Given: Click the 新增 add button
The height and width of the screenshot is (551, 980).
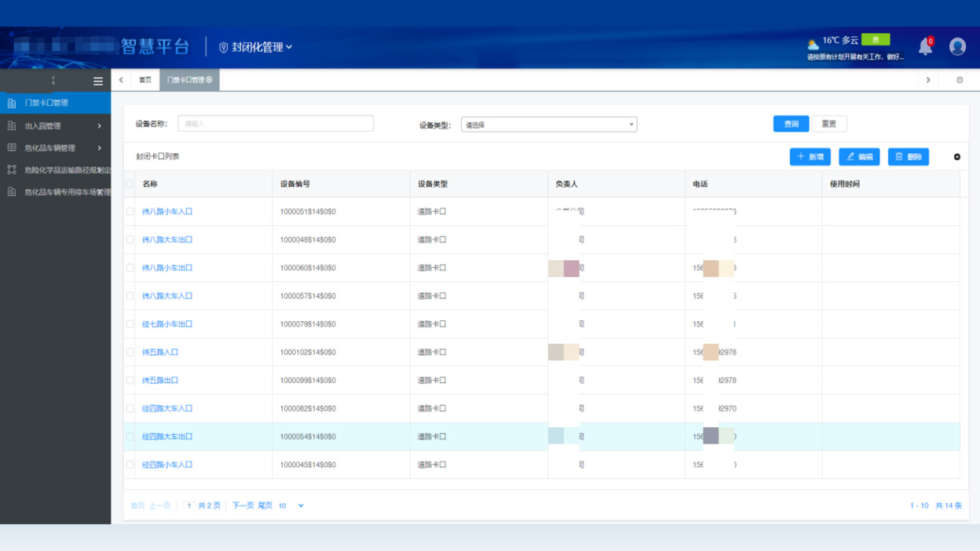Looking at the screenshot, I should click(810, 157).
